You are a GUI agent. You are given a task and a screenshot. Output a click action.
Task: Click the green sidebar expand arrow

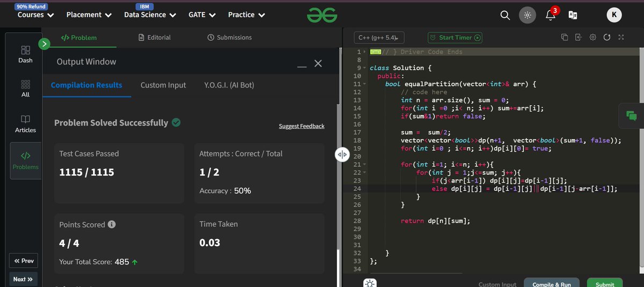click(45, 44)
